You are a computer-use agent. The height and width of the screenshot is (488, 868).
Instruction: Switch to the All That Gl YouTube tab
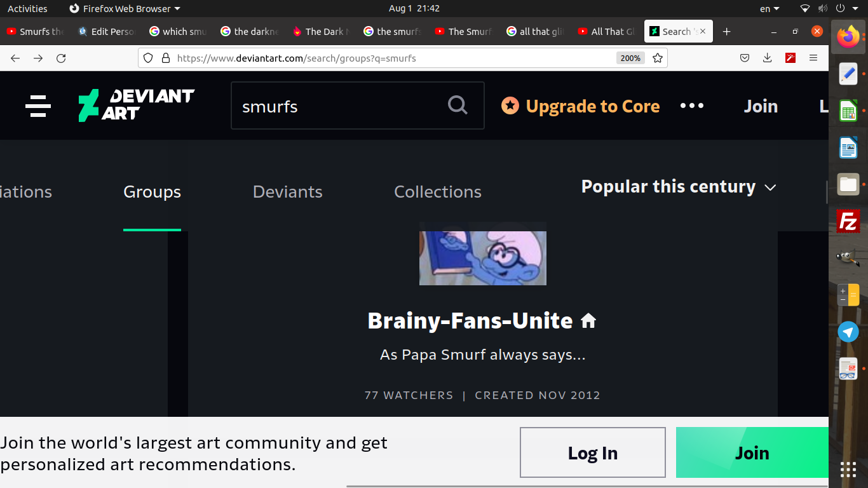pyautogui.click(x=607, y=31)
